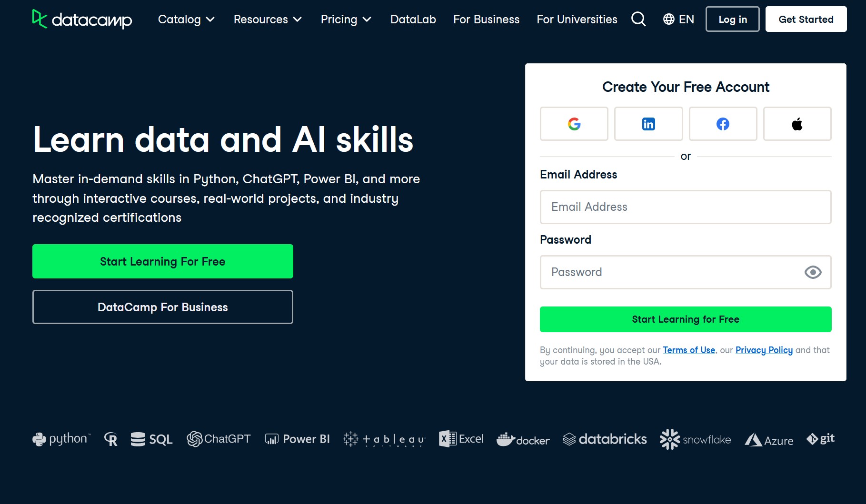Click the ChatGPT logo
Viewport: 866px width, 504px height.
point(219,439)
